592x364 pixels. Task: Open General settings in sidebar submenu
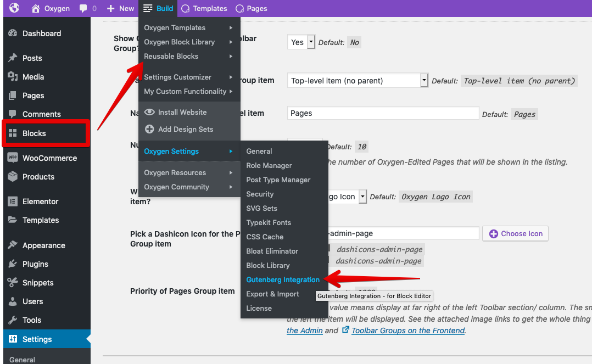(23, 360)
